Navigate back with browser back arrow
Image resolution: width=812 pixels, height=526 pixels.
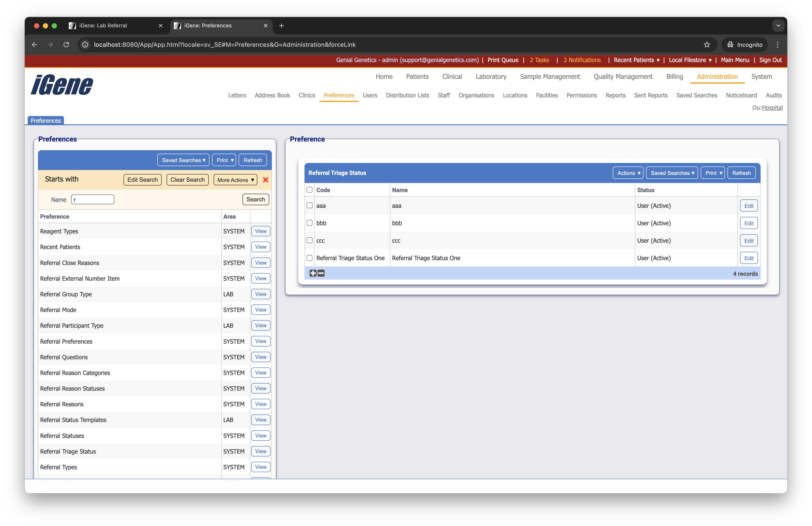coord(34,45)
